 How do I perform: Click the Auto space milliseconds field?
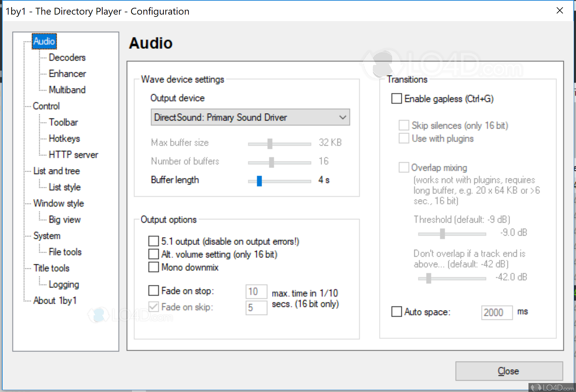tap(496, 313)
